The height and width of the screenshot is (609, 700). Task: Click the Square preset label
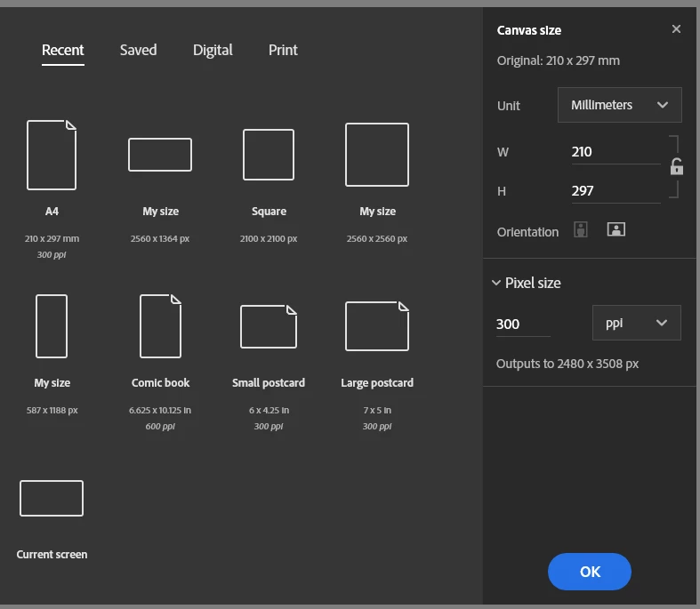pos(269,212)
